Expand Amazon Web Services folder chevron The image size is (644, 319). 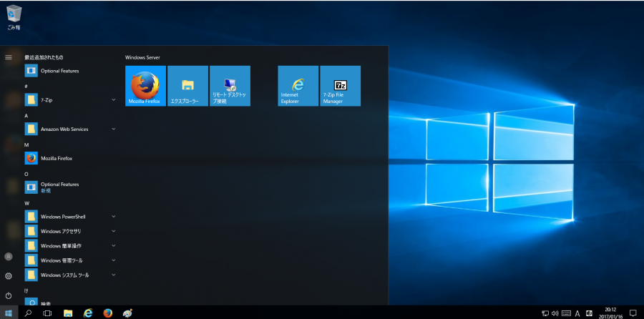pos(113,129)
